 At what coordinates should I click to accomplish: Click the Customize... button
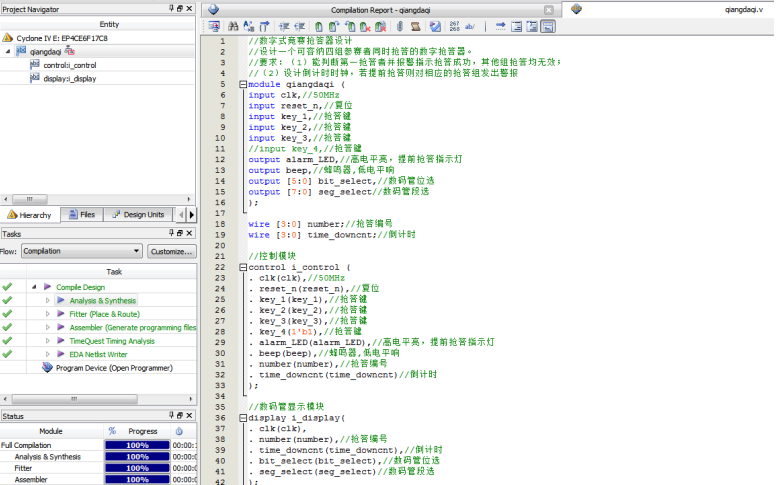tap(171, 251)
